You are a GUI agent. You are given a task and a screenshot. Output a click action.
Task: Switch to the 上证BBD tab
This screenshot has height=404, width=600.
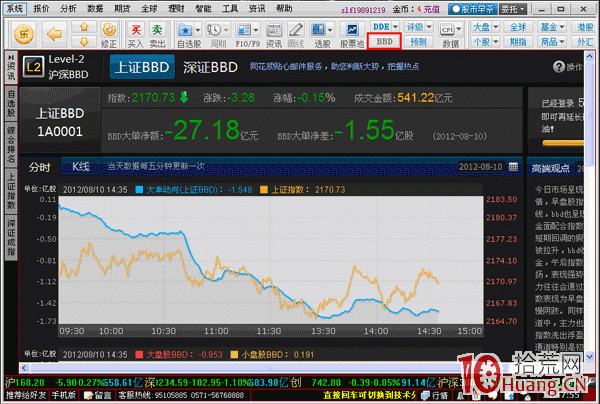pyautogui.click(x=142, y=67)
